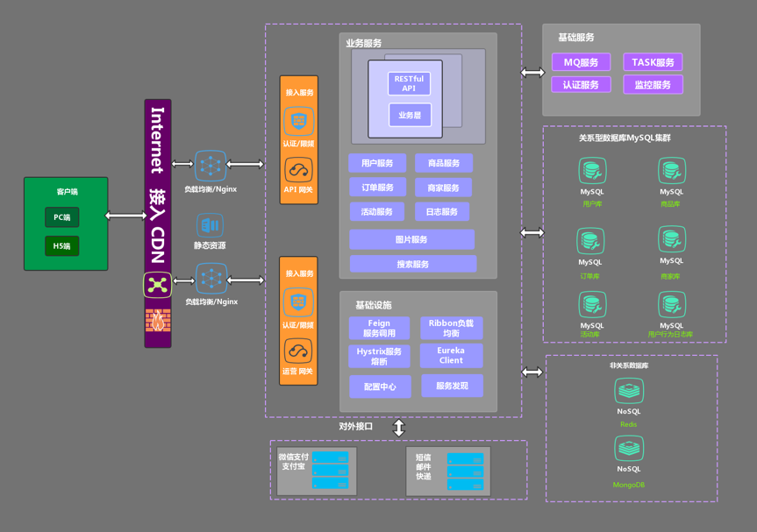The height and width of the screenshot is (532, 757).
Task: Click the Eureka Client block
Action: coord(451,355)
